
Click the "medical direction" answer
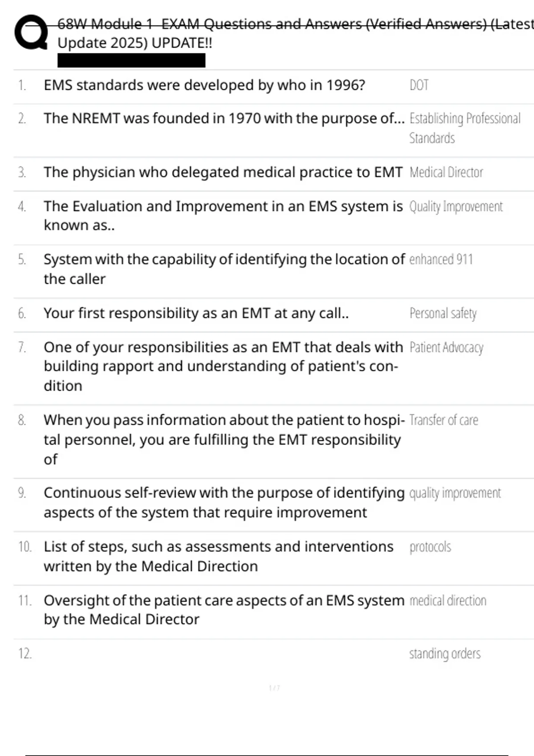447,600
